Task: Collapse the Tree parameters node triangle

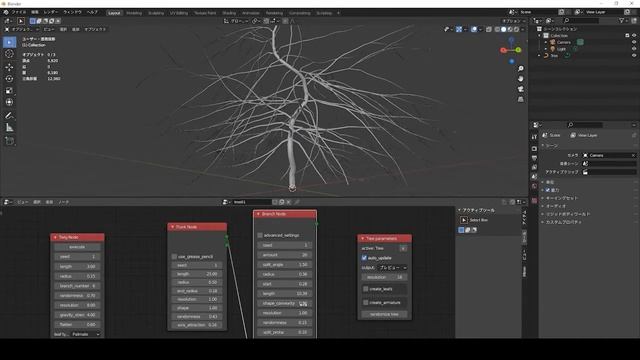Action: pos(362,239)
